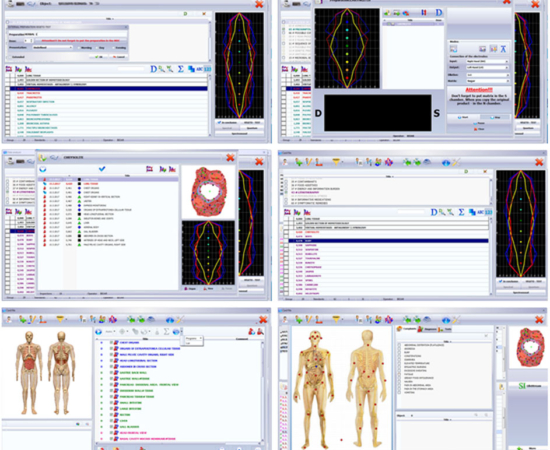Click the list scrollbar in top-left window
550x450 pixels.
[x=210, y=105]
